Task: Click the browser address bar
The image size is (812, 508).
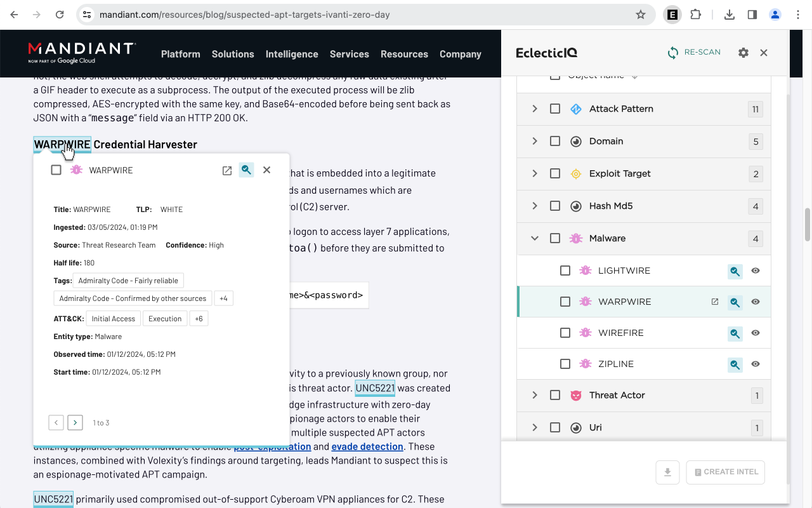Action: click(365, 15)
